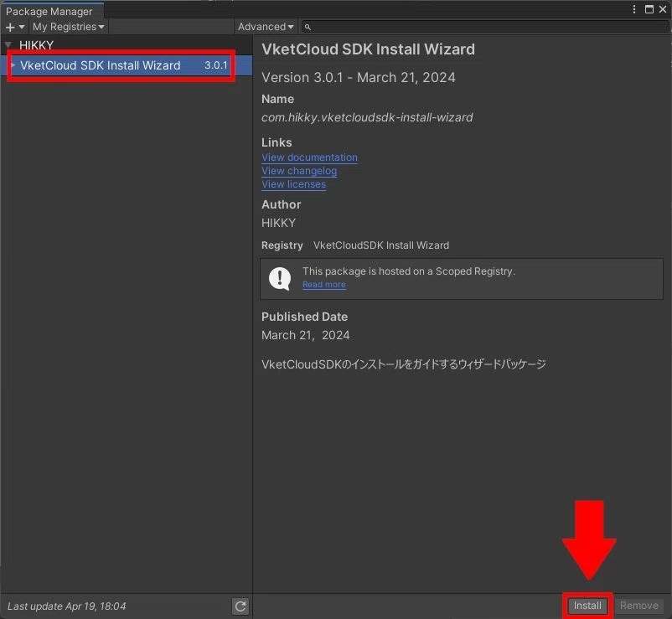The image size is (672, 619).
Task: Open the View documentation link
Action: [x=309, y=157]
